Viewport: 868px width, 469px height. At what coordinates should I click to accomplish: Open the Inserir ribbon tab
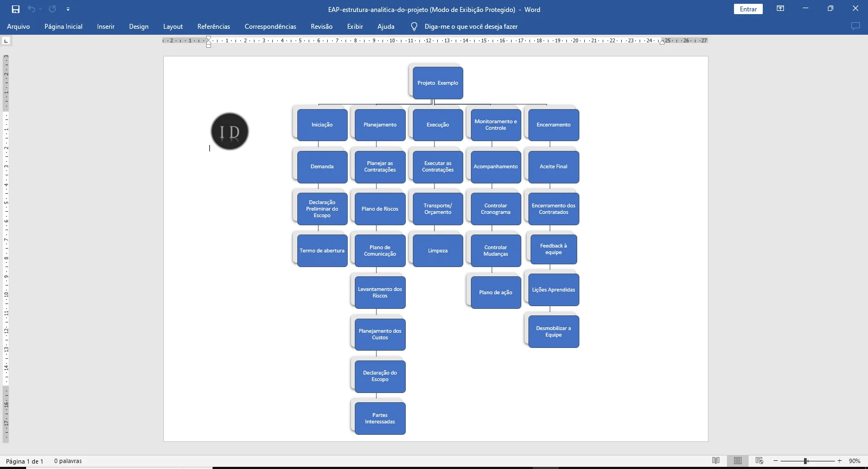[106, 27]
